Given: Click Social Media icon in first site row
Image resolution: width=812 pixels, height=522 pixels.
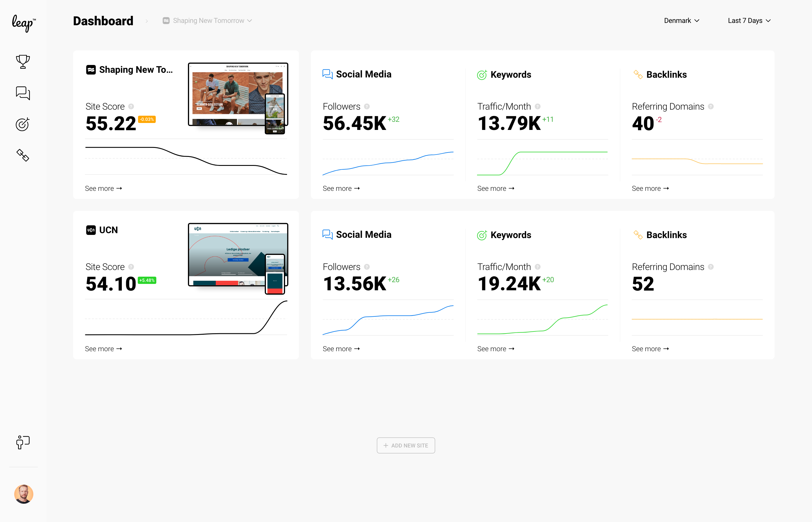Looking at the screenshot, I should [327, 74].
